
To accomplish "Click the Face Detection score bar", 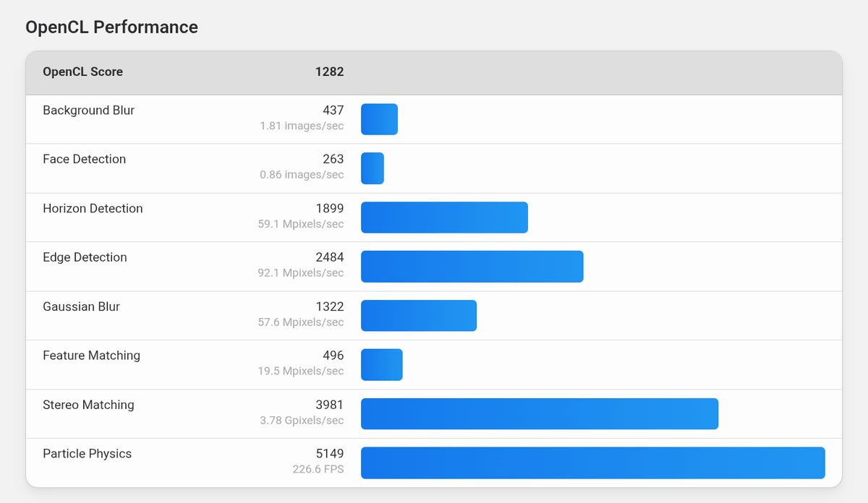I will [373, 168].
